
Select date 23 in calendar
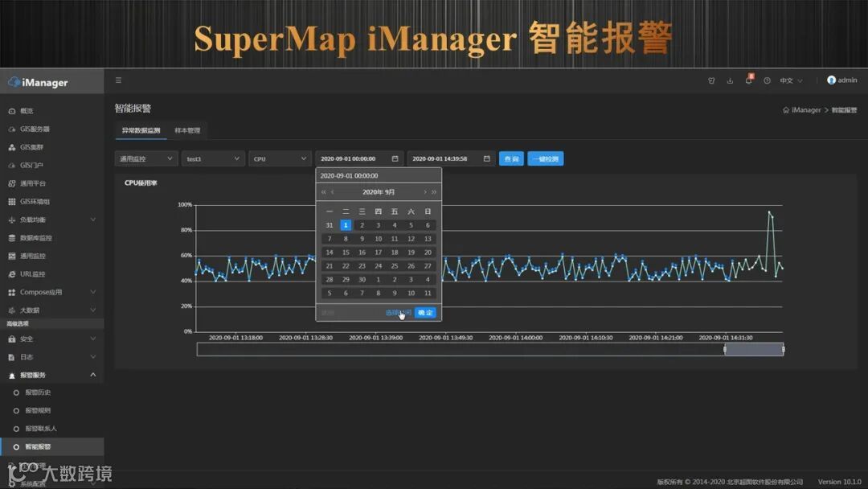[x=362, y=266]
